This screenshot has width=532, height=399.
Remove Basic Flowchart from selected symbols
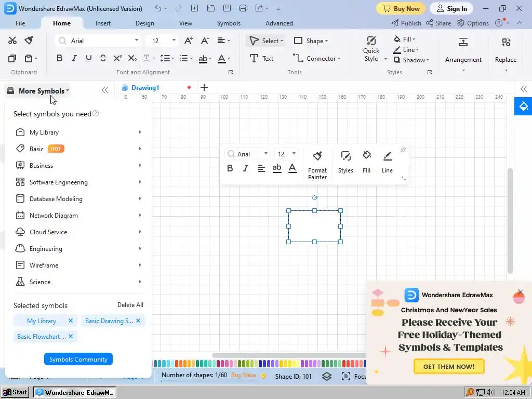tap(71, 336)
